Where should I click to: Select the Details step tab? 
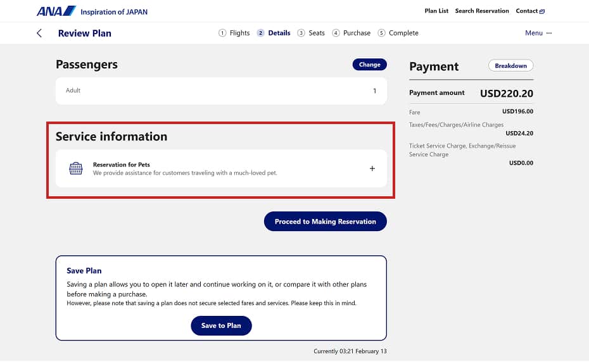(x=279, y=33)
